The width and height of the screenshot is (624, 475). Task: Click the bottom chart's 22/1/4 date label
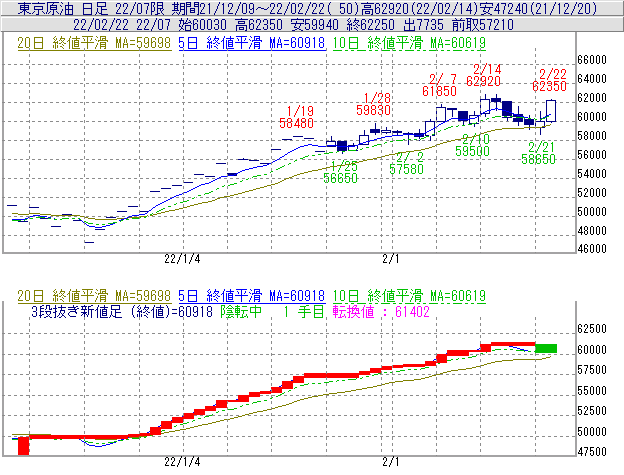[182, 462]
